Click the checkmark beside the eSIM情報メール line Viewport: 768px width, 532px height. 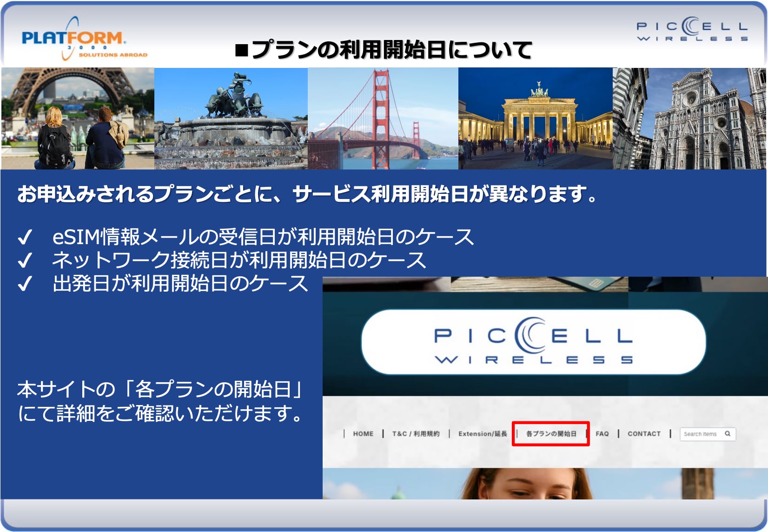click(25, 237)
